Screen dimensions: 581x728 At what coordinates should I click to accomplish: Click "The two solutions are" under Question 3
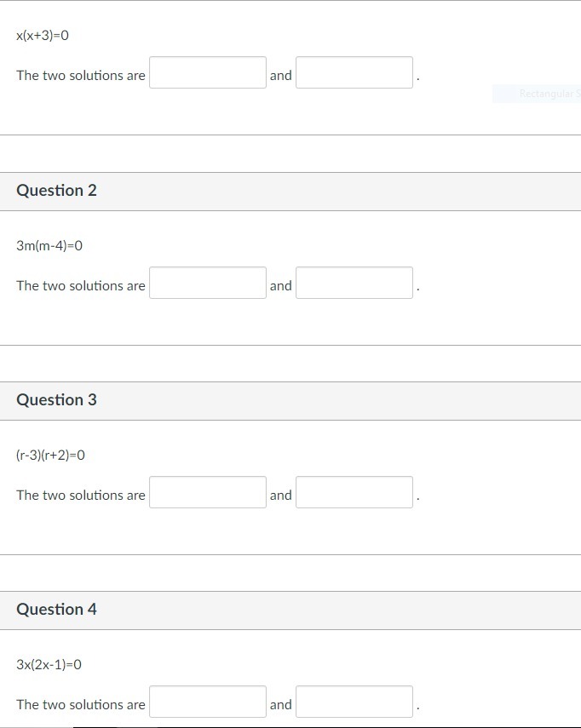pos(81,496)
